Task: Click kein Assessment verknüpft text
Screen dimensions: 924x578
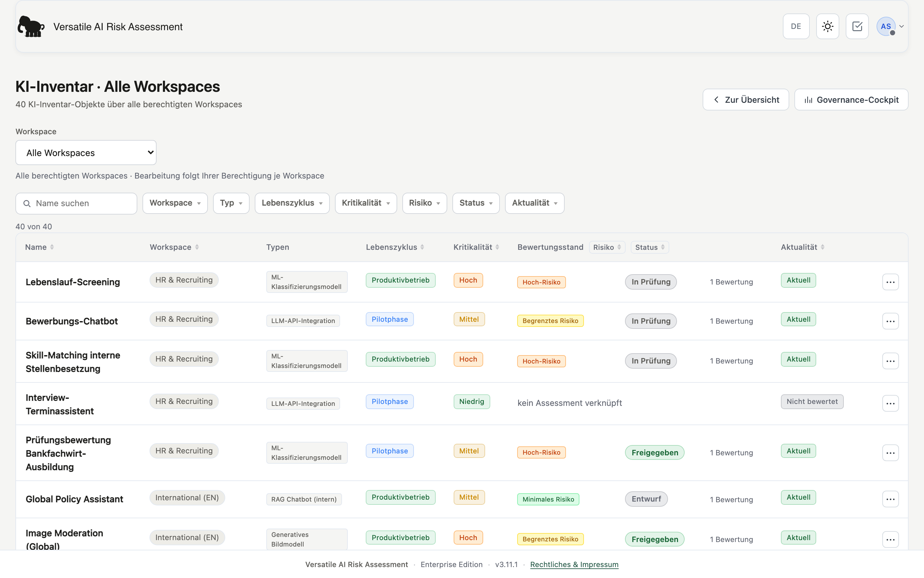Action: [570, 403]
